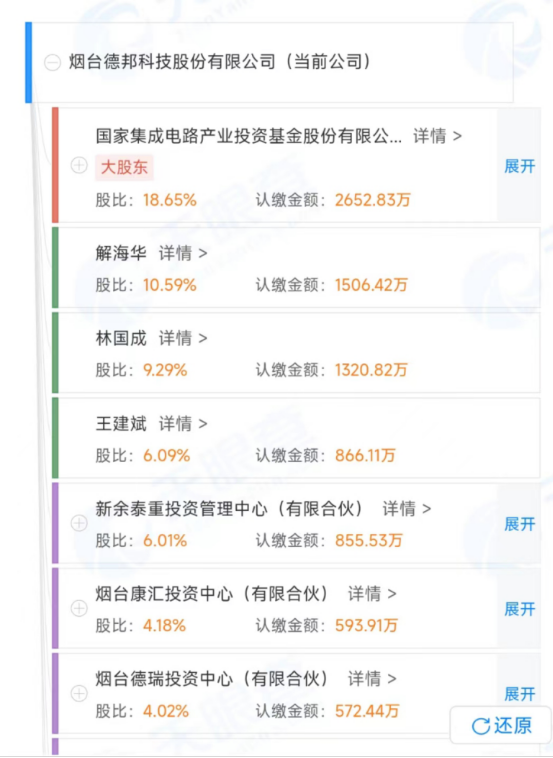This screenshot has width=553, height=758.
Task: Click the plus icon beside 新余泰重投资管理中心
Action: 79,523
